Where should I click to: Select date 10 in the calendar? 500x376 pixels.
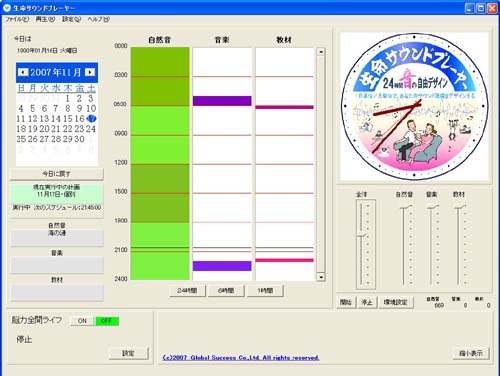pos(91,108)
